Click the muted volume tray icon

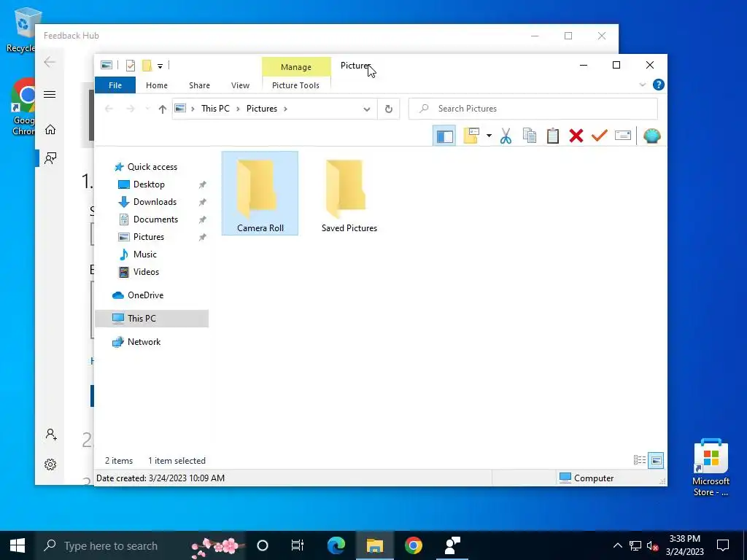[x=653, y=545]
